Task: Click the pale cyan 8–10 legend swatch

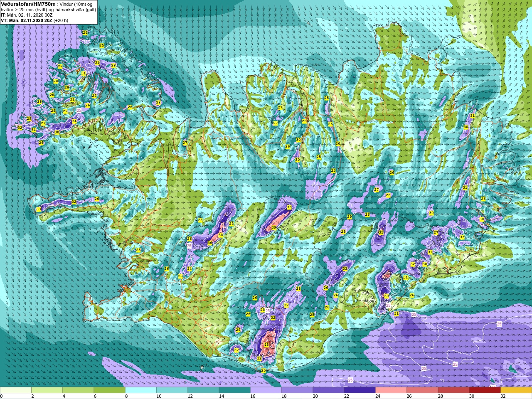Action: pyautogui.click(x=141, y=390)
